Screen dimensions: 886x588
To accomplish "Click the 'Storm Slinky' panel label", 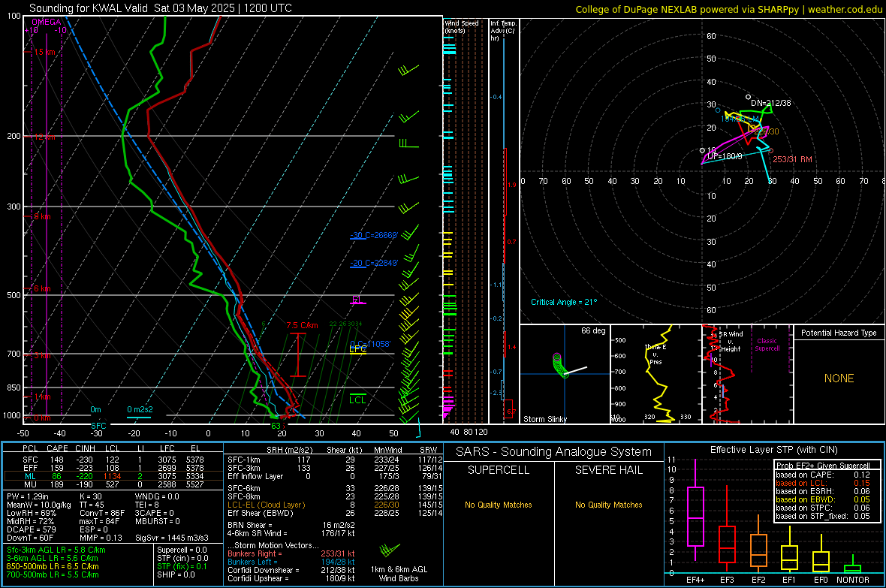I will [x=544, y=419].
